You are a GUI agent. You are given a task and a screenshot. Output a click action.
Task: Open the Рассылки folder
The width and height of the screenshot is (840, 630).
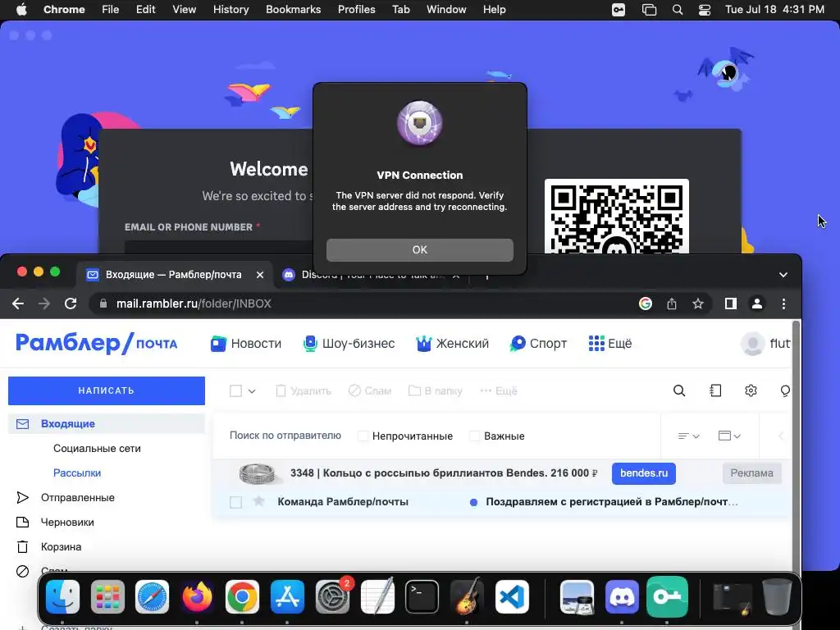[x=77, y=473]
